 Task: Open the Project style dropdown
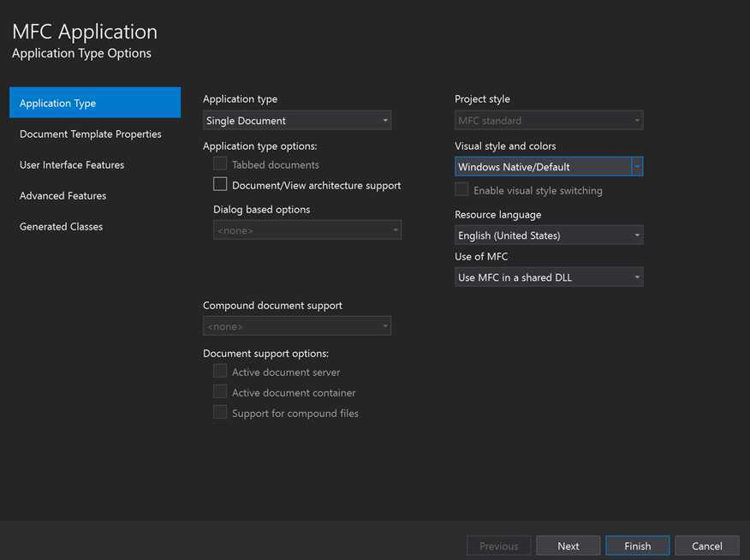pos(549,121)
